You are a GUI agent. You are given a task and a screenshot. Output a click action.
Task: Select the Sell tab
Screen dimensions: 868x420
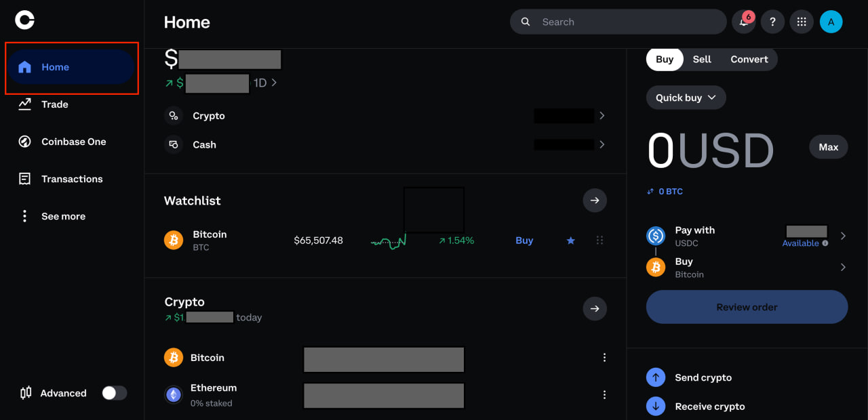(x=702, y=60)
